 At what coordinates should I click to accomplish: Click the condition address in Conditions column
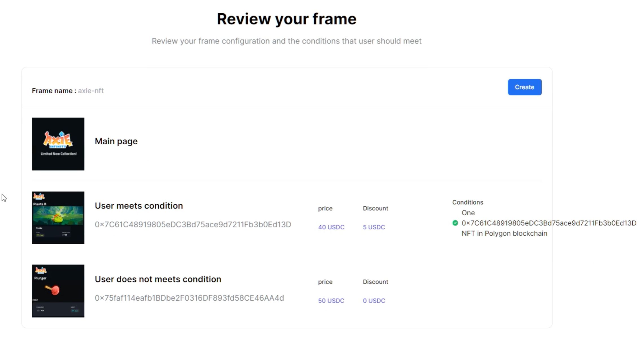point(549,223)
